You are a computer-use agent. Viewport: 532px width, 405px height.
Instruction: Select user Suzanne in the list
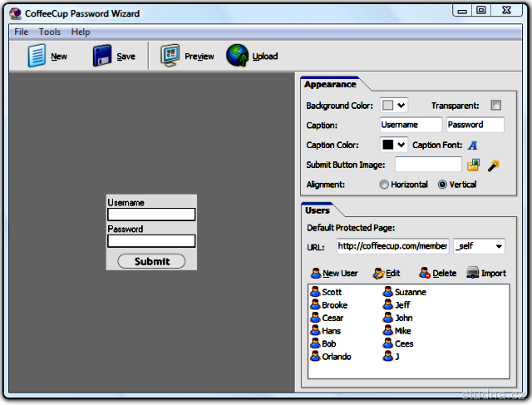(410, 292)
